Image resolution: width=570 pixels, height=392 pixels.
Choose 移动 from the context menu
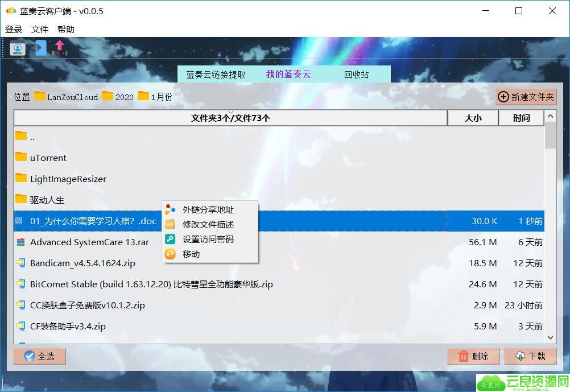point(210,254)
